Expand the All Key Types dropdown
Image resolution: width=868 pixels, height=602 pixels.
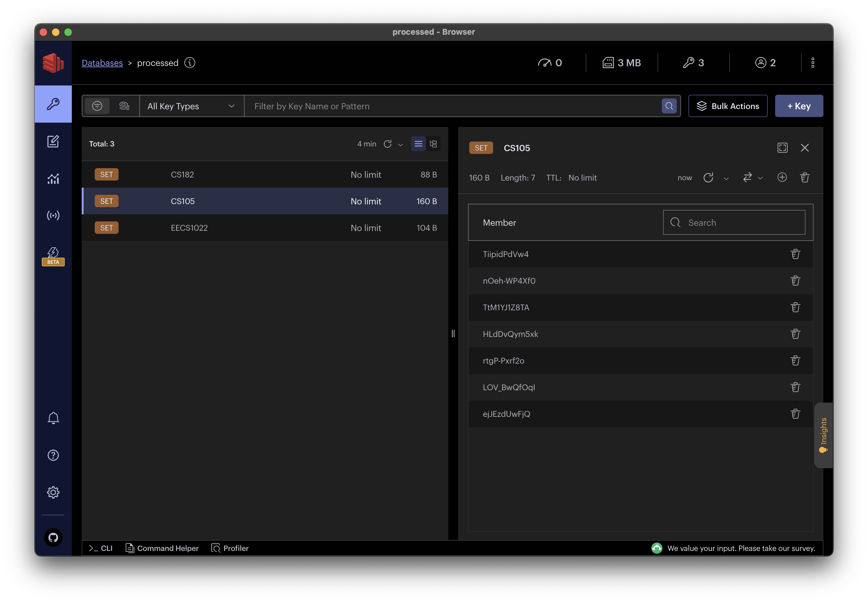[191, 106]
